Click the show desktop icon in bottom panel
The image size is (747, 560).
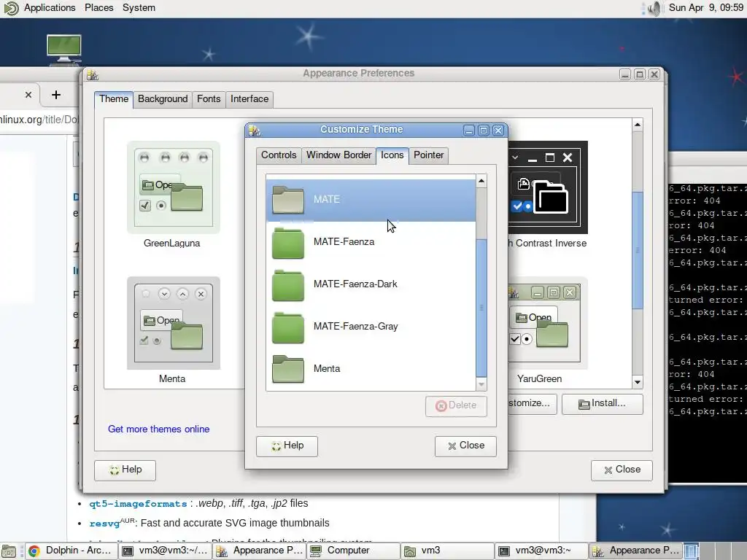pos(9,551)
